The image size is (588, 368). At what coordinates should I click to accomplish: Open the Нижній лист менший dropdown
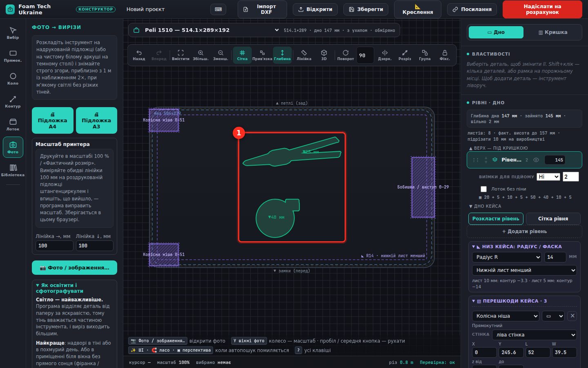click(524, 270)
